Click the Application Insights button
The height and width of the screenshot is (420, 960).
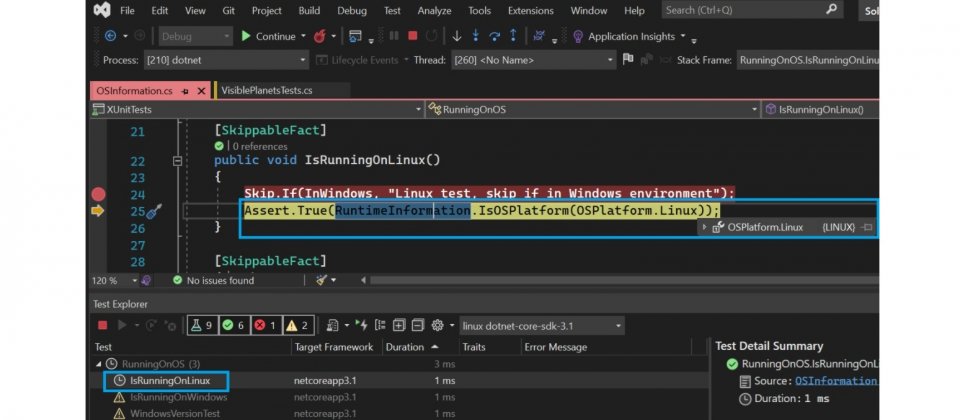[x=630, y=36]
